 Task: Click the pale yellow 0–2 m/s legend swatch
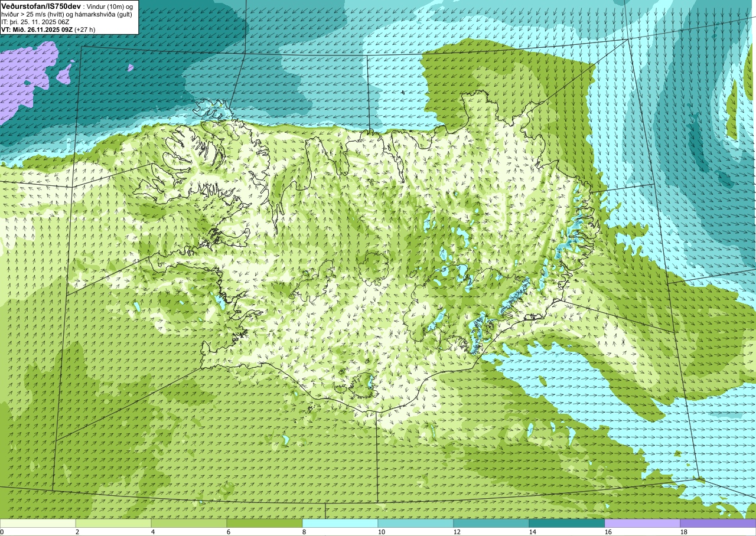(38, 523)
